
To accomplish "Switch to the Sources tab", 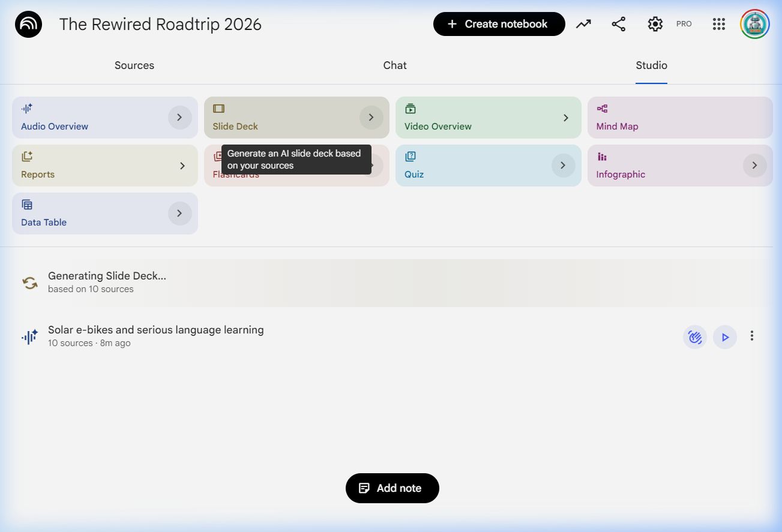I will pyautogui.click(x=134, y=65).
